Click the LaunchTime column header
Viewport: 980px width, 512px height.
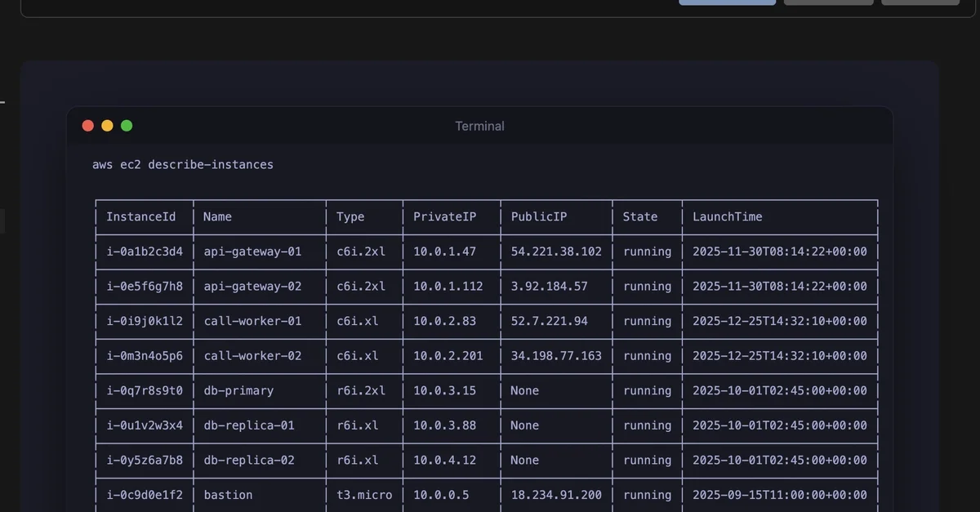point(727,216)
